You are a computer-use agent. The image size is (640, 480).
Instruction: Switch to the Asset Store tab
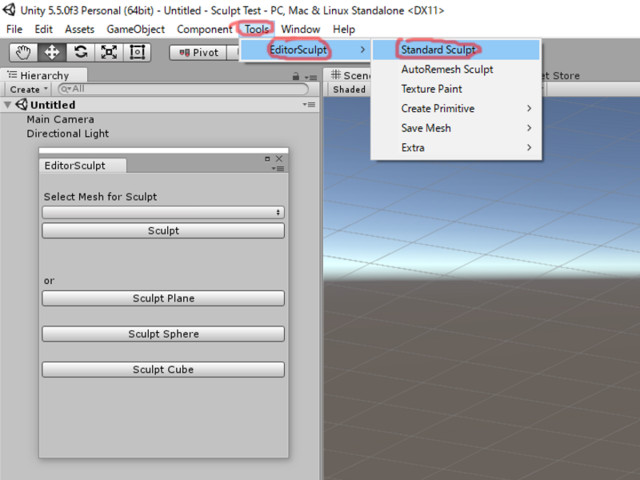coord(562,76)
